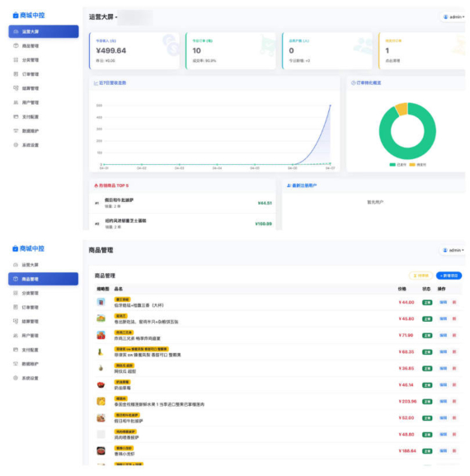This screenshot has height=476, width=470.
Task: Click the 系统设置 gear icon in the upper sidebar
Action: pyautogui.click(x=16, y=145)
